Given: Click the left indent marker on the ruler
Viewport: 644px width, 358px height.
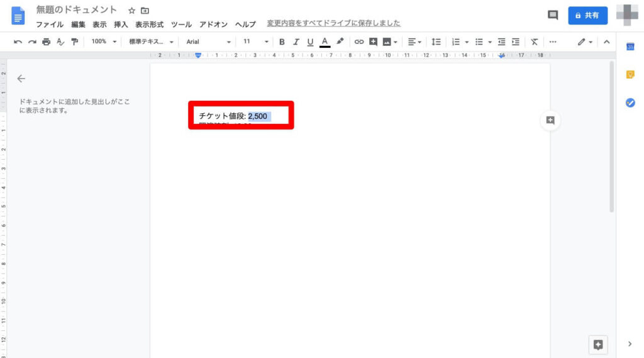Looking at the screenshot, I should pos(198,55).
